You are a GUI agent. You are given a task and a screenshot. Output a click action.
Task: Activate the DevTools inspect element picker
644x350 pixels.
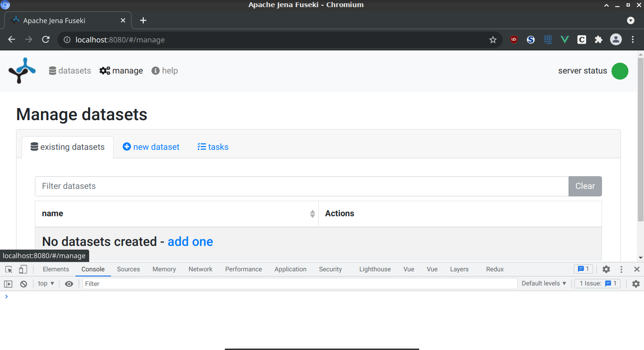pos(8,269)
